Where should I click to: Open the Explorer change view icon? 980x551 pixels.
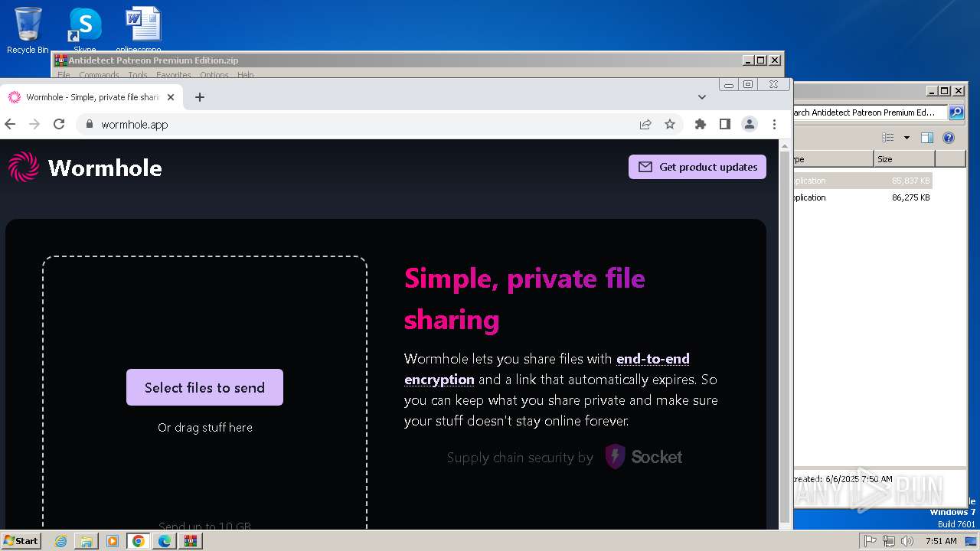click(888, 138)
